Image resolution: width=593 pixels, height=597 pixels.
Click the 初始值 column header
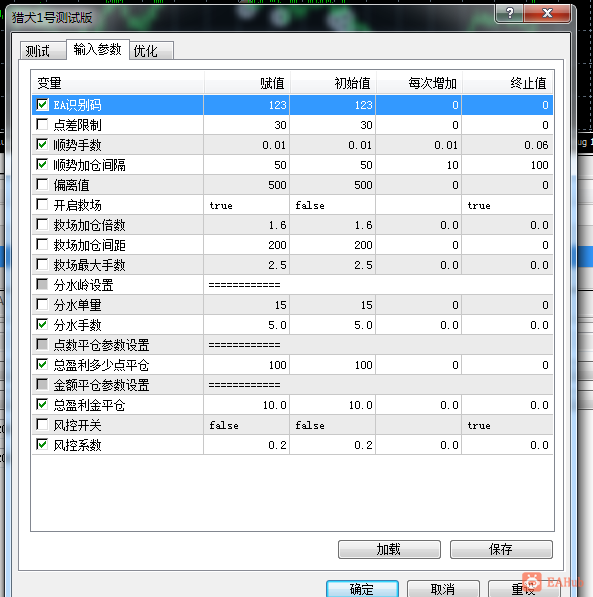pos(333,83)
